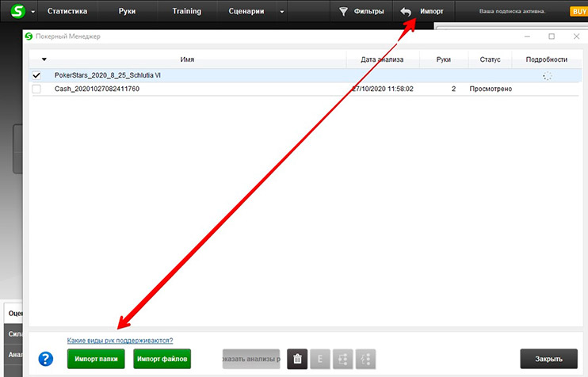Click the last greyed icon beside E button

(x=365, y=360)
